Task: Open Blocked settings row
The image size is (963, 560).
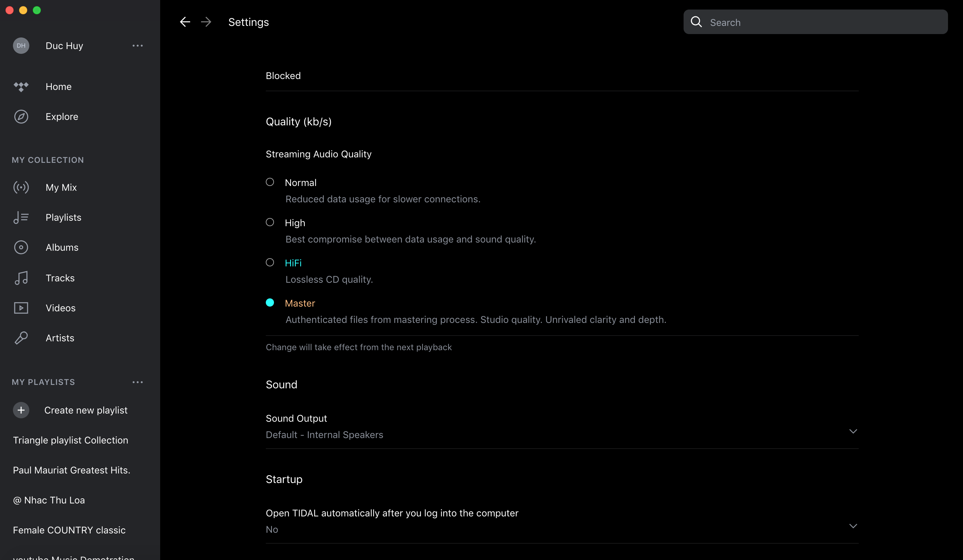Action: [x=283, y=76]
